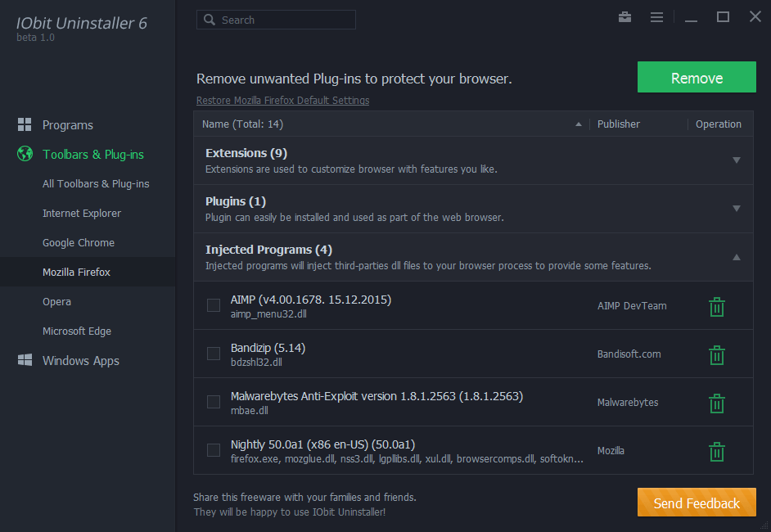Viewport: 771px width, 532px height.
Task: Expand the Extensions (9) section arrow
Action: coord(737,160)
